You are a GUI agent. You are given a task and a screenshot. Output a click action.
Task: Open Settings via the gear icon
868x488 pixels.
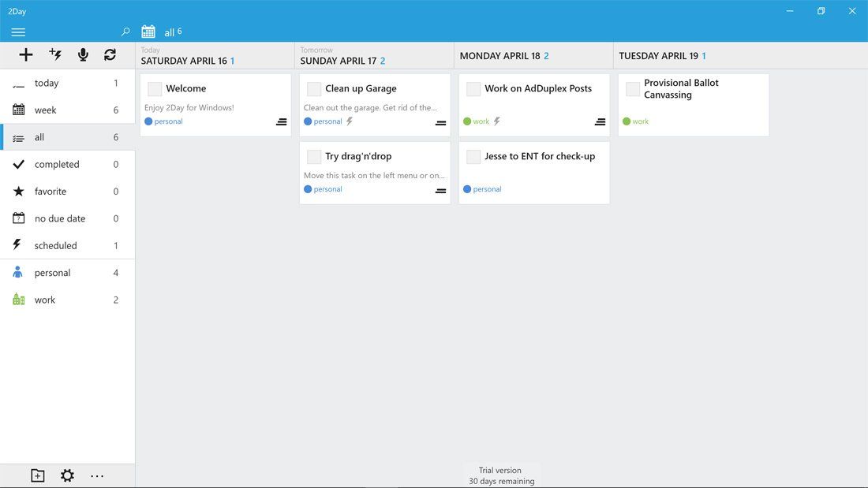pos(67,475)
